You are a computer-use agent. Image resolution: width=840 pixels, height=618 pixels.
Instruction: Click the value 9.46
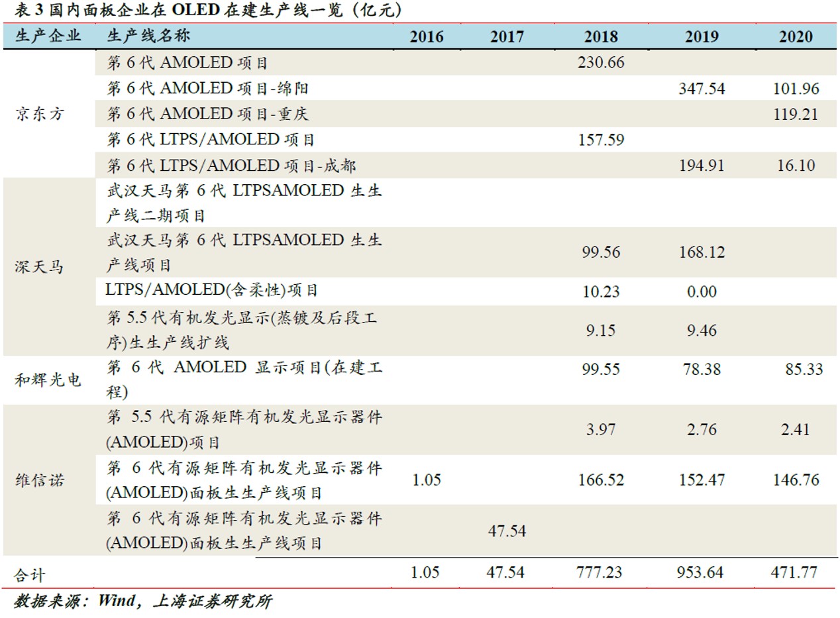702,331
